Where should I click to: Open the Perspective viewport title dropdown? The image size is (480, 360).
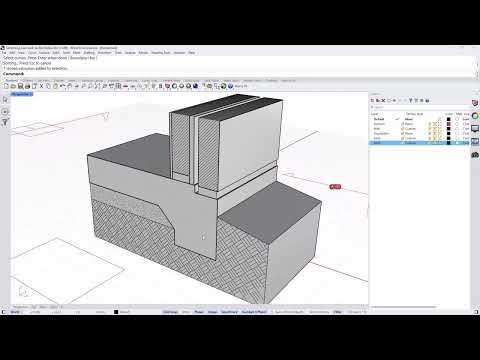tap(22, 94)
